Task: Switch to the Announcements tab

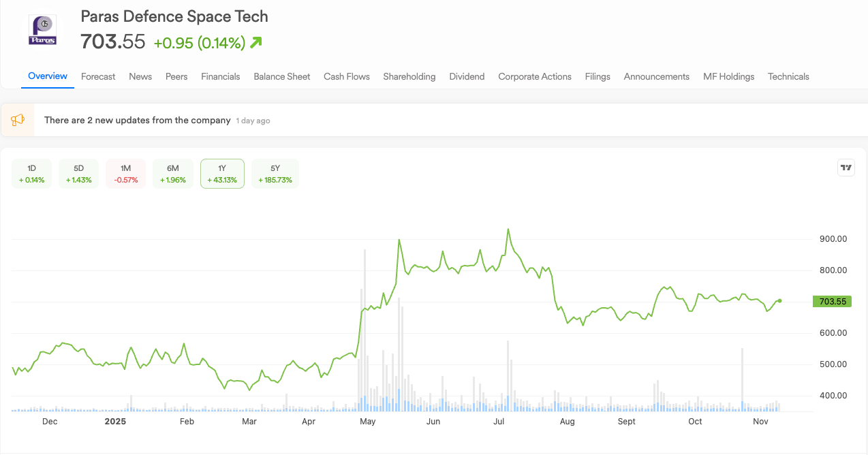Action: [657, 76]
